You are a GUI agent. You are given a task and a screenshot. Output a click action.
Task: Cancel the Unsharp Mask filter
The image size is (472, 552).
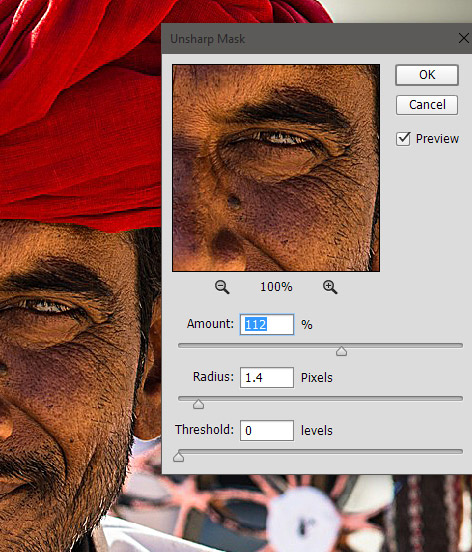coord(427,105)
